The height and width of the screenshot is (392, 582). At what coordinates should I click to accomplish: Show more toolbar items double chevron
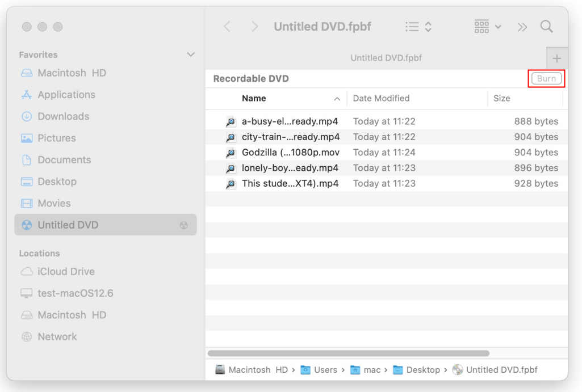[522, 27]
